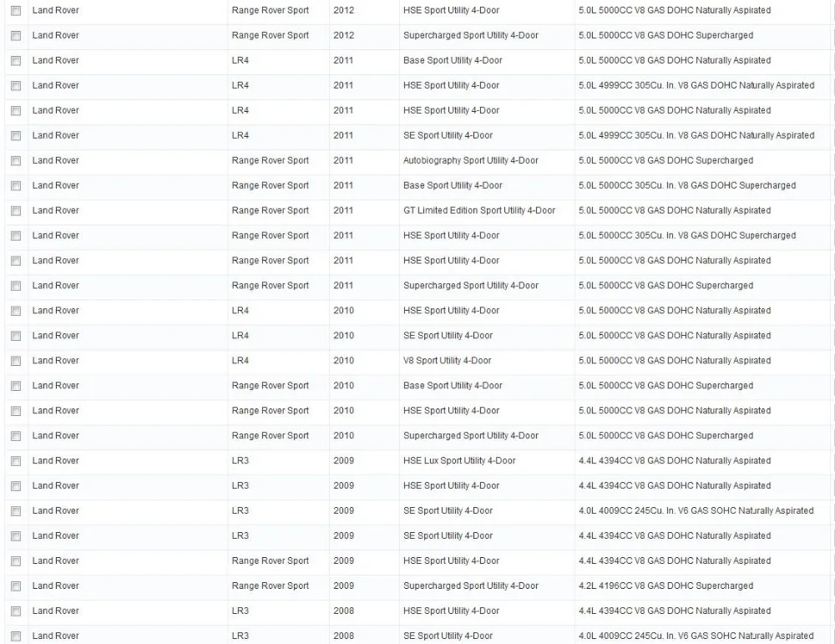Tick 2011 LR4 HSE 4999CC row checkbox
Screen dimensions: 835x644
click(16, 86)
